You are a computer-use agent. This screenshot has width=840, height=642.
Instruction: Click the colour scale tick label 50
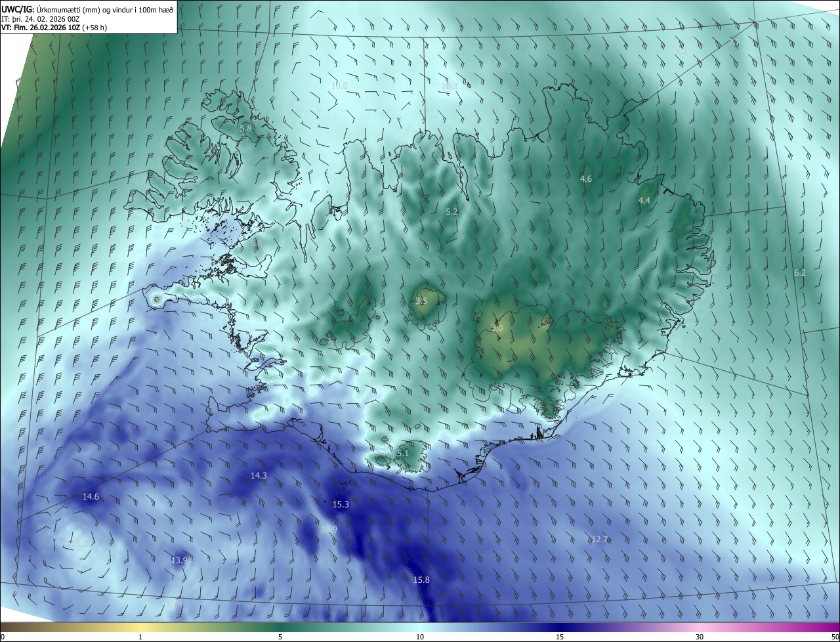coord(835,637)
